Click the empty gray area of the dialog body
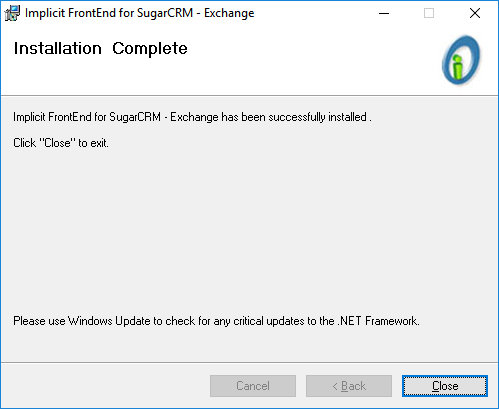 (x=249, y=230)
